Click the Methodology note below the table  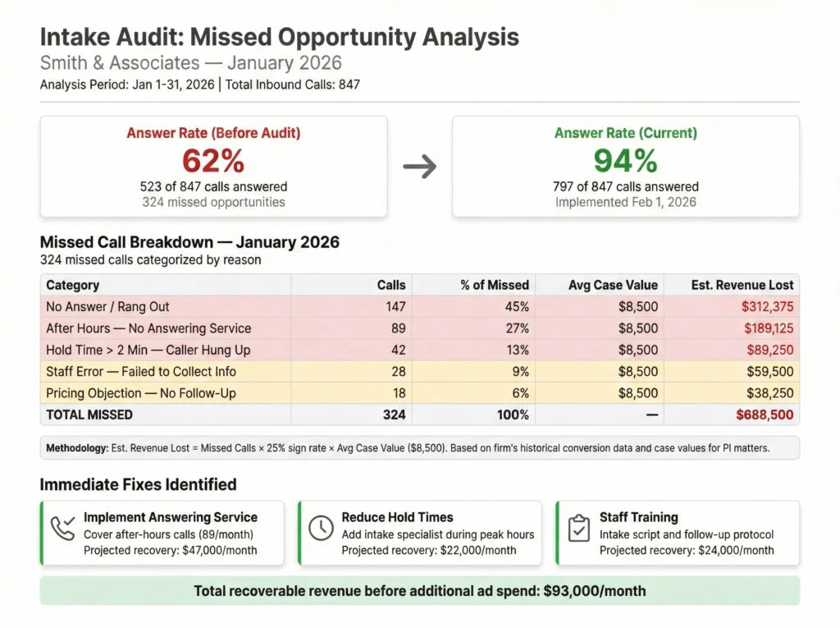coord(419,448)
